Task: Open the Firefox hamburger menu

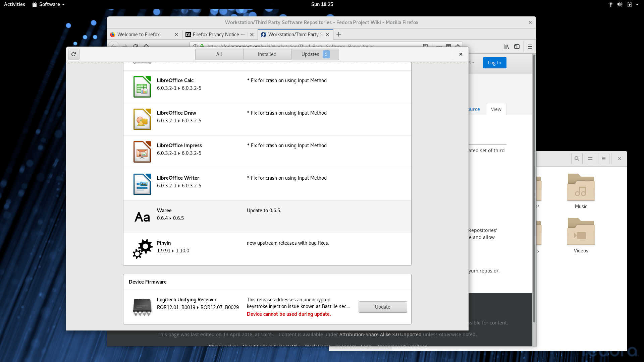Action: tap(530, 47)
